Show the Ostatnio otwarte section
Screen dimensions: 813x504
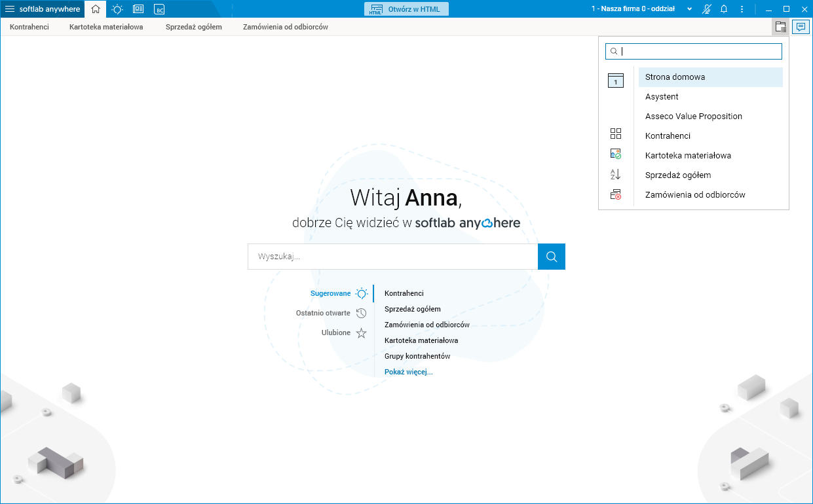pos(323,314)
